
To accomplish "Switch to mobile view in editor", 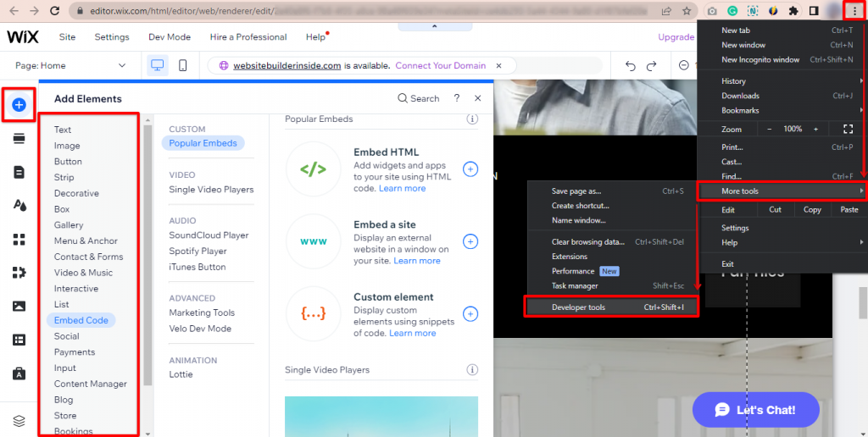I will click(x=182, y=65).
